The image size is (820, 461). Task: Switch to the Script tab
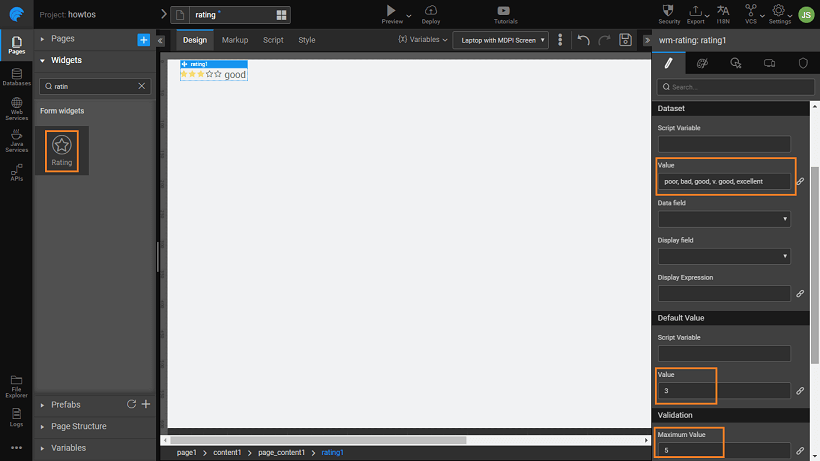273,40
